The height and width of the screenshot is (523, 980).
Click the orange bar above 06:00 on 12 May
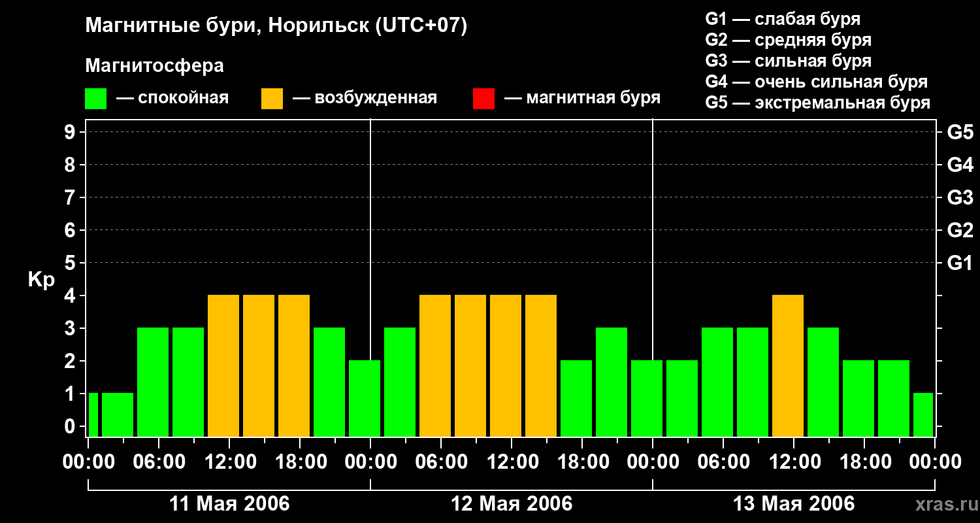(435, 366)
